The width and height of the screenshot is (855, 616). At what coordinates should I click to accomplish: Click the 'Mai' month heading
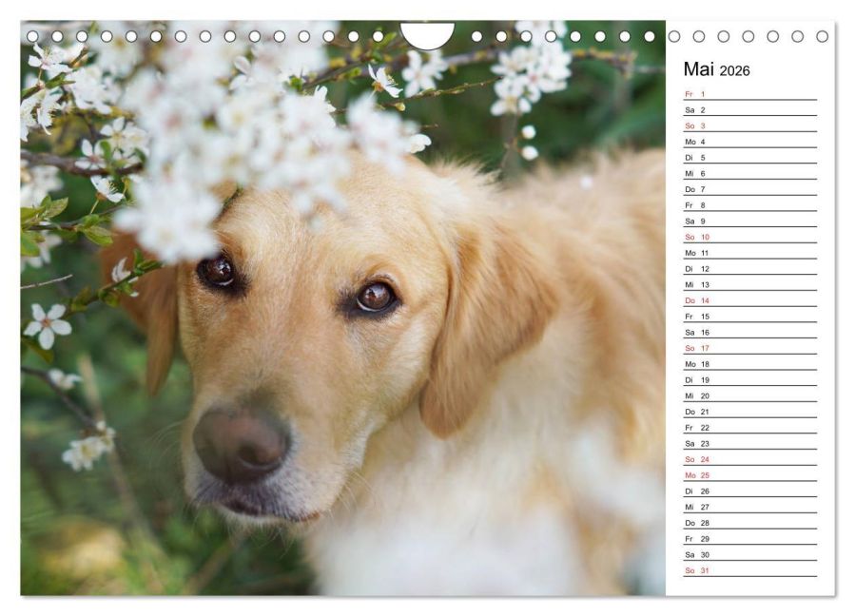click(x=698, y=69)
